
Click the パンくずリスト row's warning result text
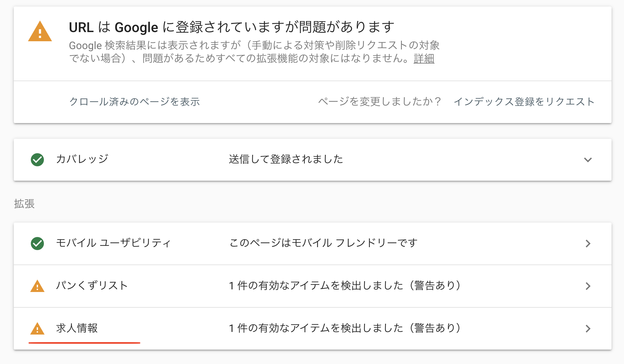point(345,285)
